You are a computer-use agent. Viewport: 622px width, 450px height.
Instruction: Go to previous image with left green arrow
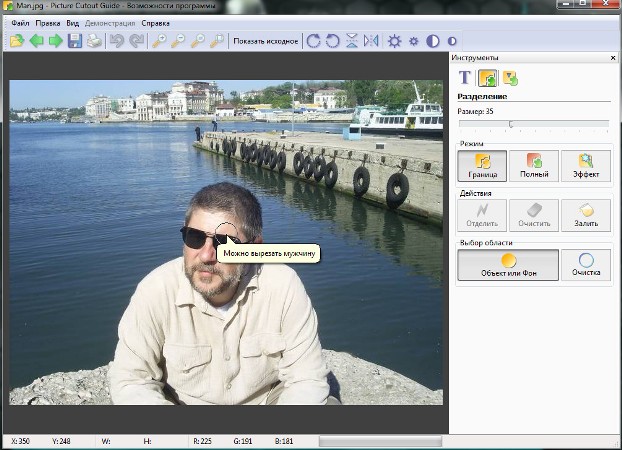point(36,41)
